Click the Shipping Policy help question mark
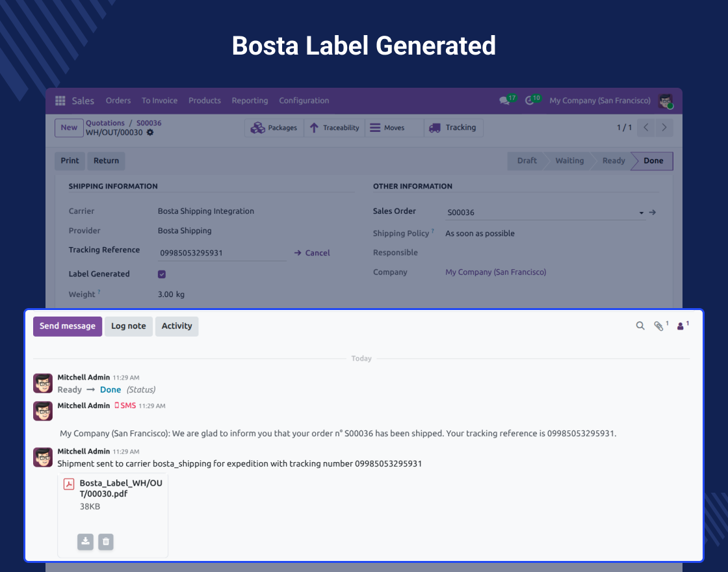Image resolution: width=728 pixels, height=572 pixels. point(433,231)
